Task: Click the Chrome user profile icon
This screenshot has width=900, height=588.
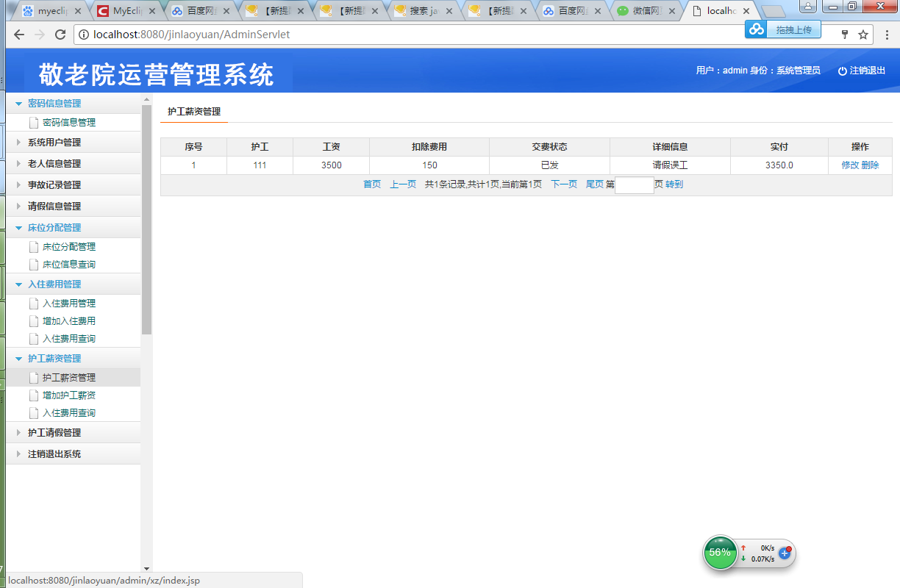Action: coord(807,6)
